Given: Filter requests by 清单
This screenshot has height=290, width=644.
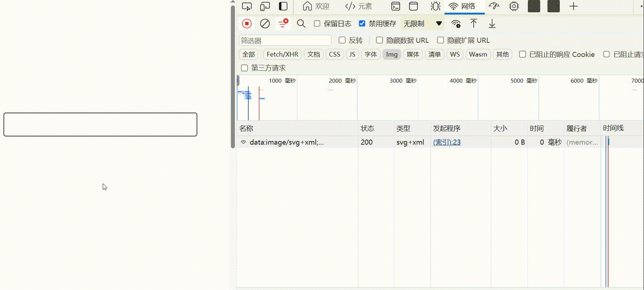Looking at the screenshot, I should pos(434,54).
